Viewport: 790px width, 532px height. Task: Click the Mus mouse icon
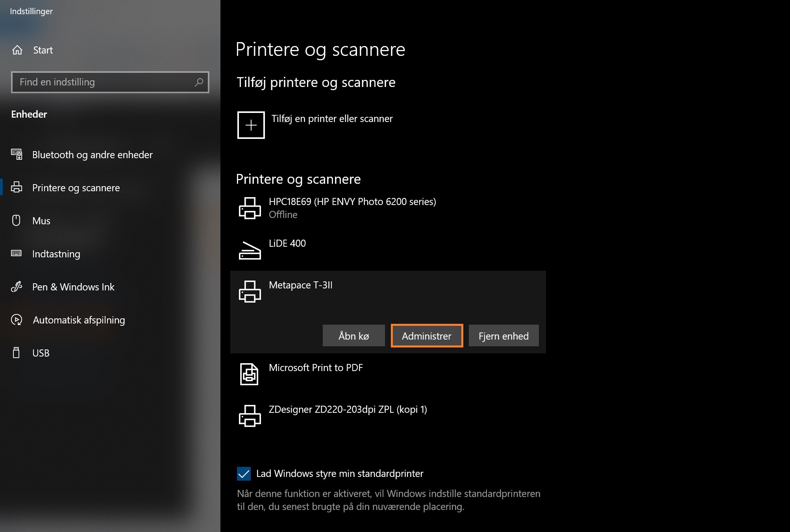pos(16,220)
